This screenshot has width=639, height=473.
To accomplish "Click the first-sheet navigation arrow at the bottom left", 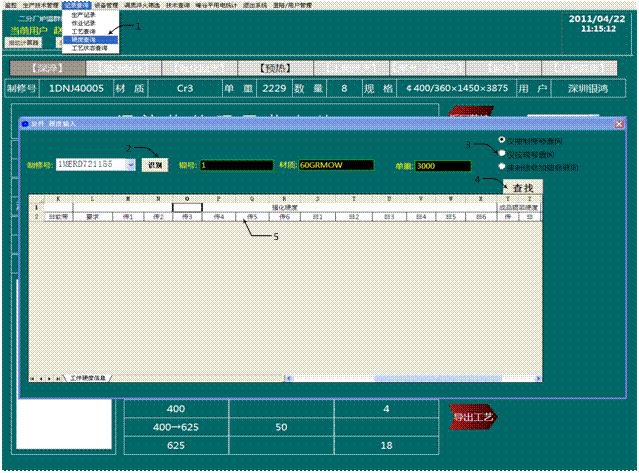I will tap(32, 378).
